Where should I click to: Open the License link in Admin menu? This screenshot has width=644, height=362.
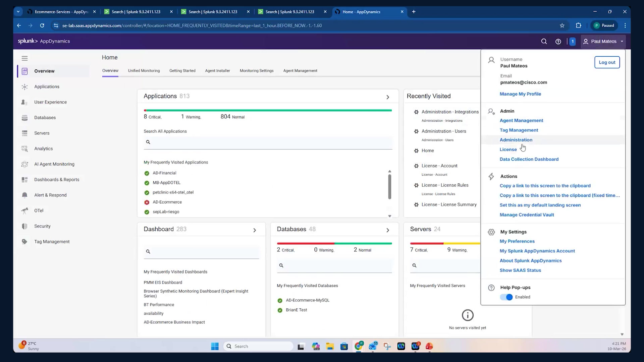coord(508,149)
